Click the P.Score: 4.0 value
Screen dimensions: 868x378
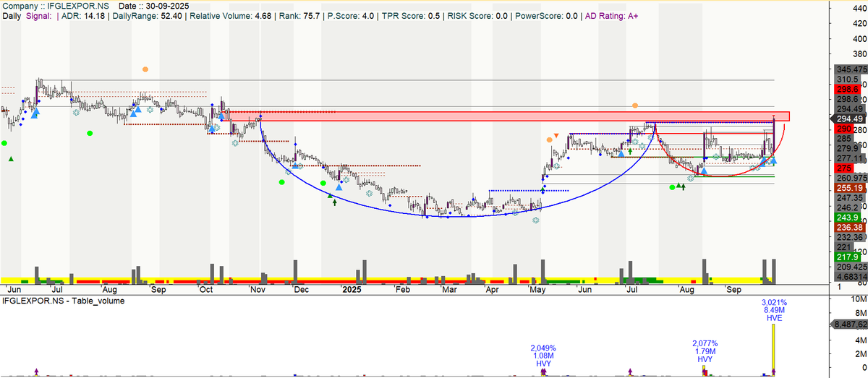pyautogui.click(x=352, y=14)
